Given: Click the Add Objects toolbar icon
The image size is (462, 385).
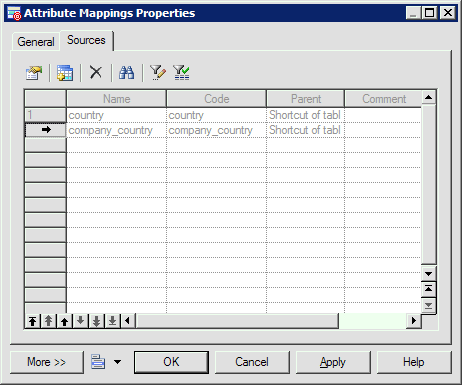Looking at the screenshot, I should [x=65, y=73].
